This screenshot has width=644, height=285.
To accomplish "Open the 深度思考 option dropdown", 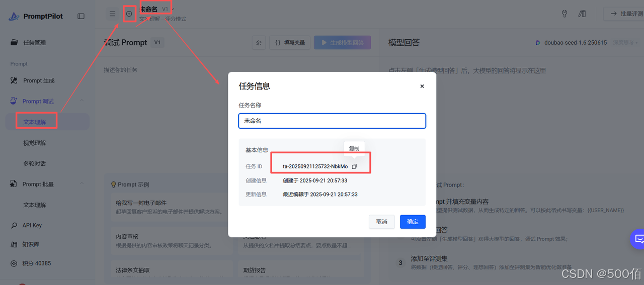I will click(625, 43).
